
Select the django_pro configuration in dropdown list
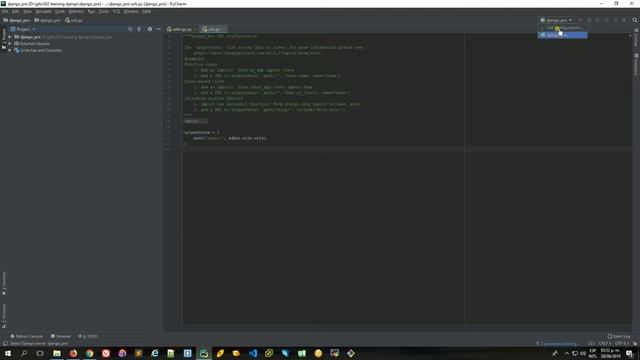point(562,35)
